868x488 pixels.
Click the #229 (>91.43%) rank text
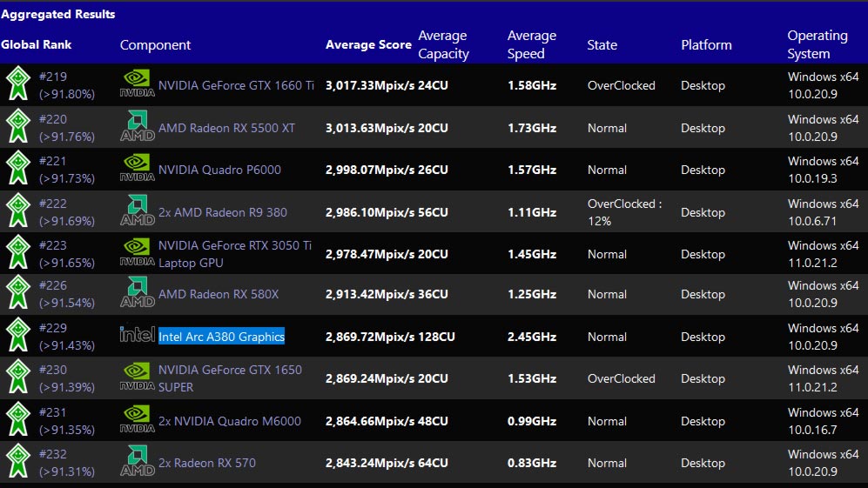(67, 337)
